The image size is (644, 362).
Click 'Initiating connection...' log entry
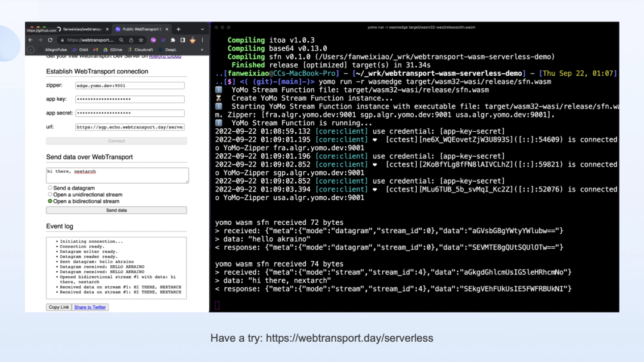point(91,242)
